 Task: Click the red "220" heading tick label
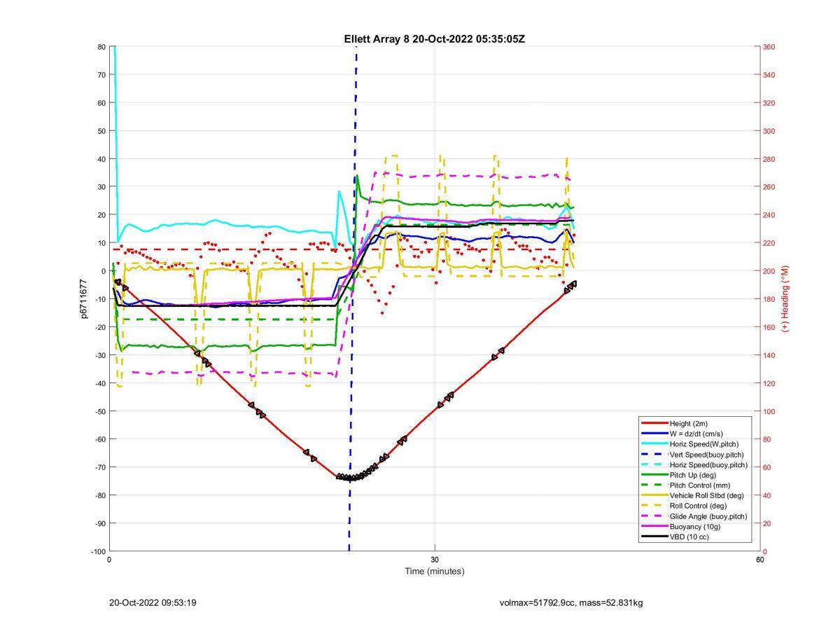point(769,243)
